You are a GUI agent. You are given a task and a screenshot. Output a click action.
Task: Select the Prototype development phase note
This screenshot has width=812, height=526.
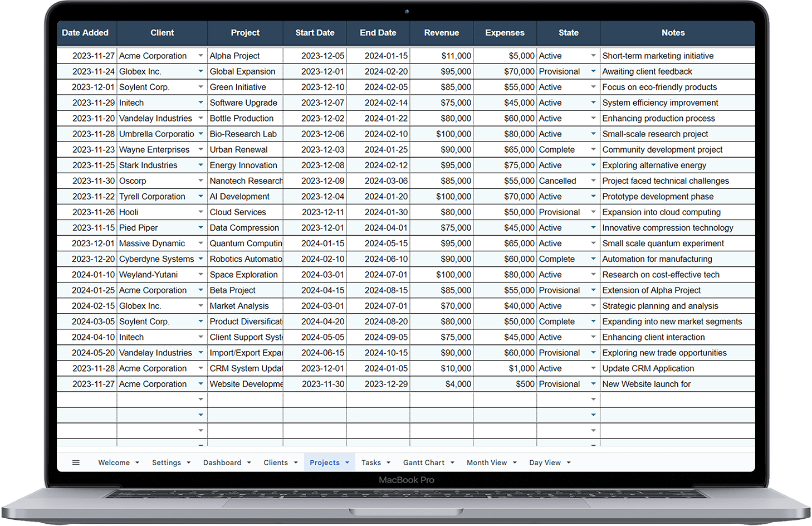678,196
